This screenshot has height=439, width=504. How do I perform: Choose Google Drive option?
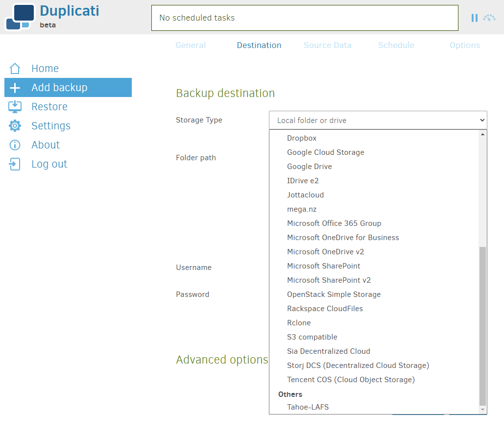click(374, 167)
